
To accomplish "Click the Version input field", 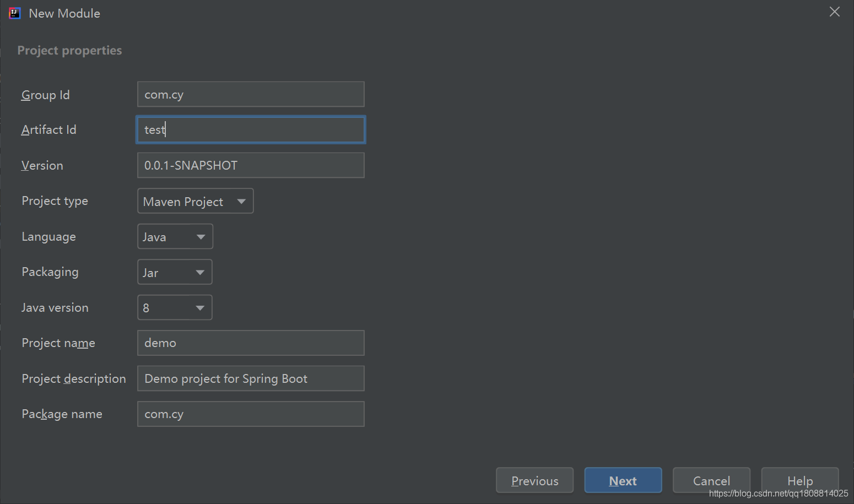I will (x=251, y=165).
